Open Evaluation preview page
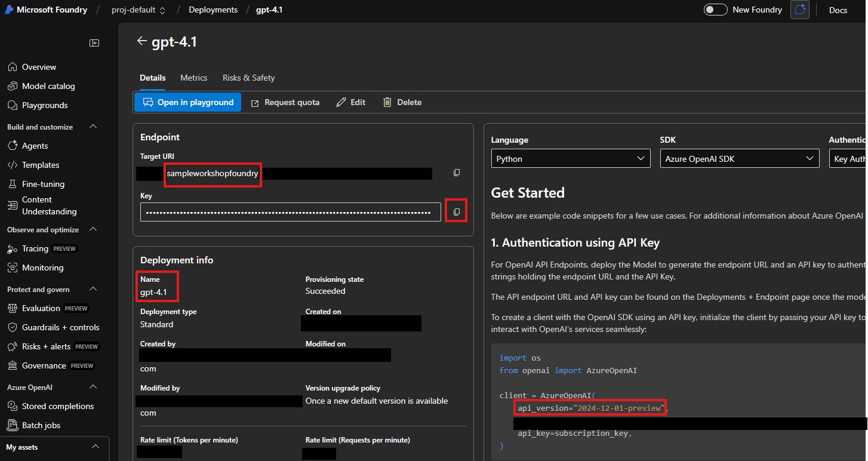Screen dimensions: 868x461 click(x=48, y=308)
